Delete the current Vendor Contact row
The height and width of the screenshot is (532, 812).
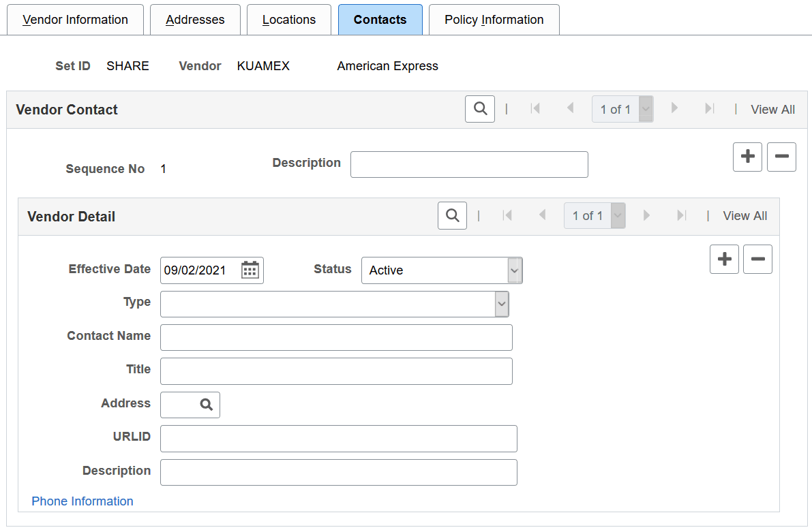point(781,157)
